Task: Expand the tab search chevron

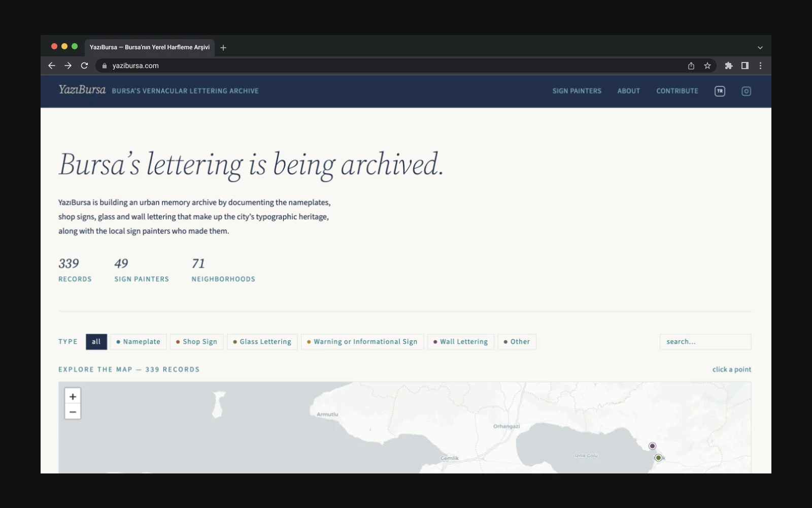Action: coord(760,47)
